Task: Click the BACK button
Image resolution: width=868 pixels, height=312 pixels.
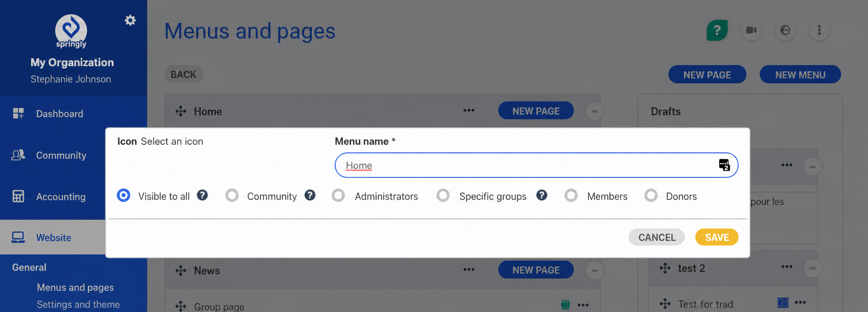Action: coord(183,74)
